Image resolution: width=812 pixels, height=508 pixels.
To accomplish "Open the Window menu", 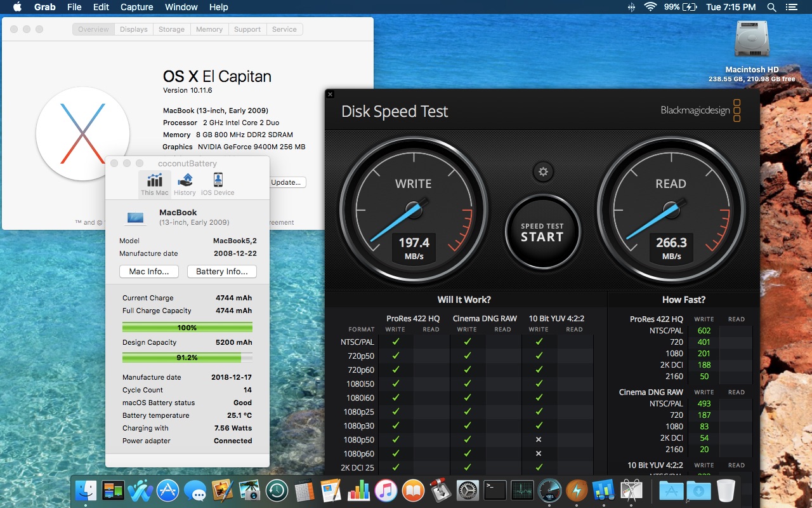I will point(181,7).
